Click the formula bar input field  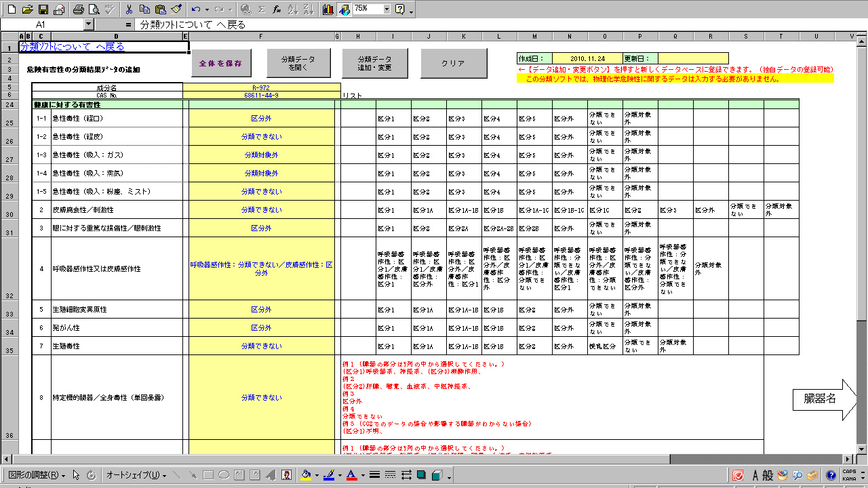[x=500, y=24]
